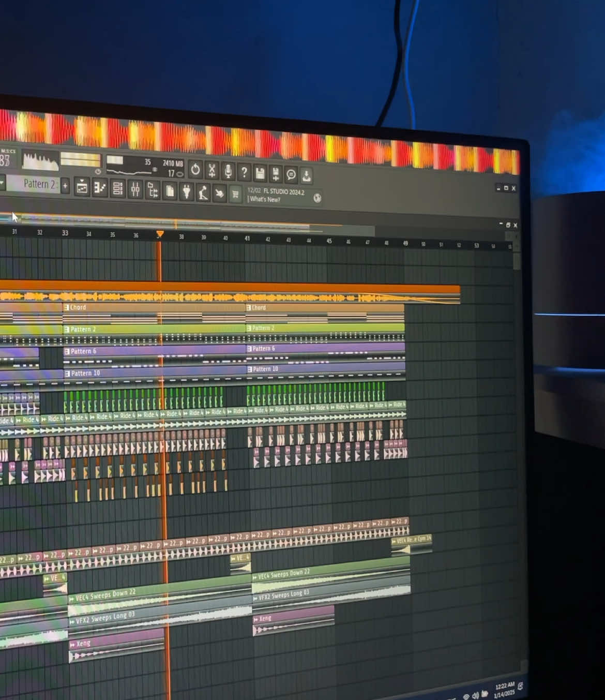Show the playlist with the view playlist icon
The height and width of the screenshot is (700, 605).
tap(82, 188)
